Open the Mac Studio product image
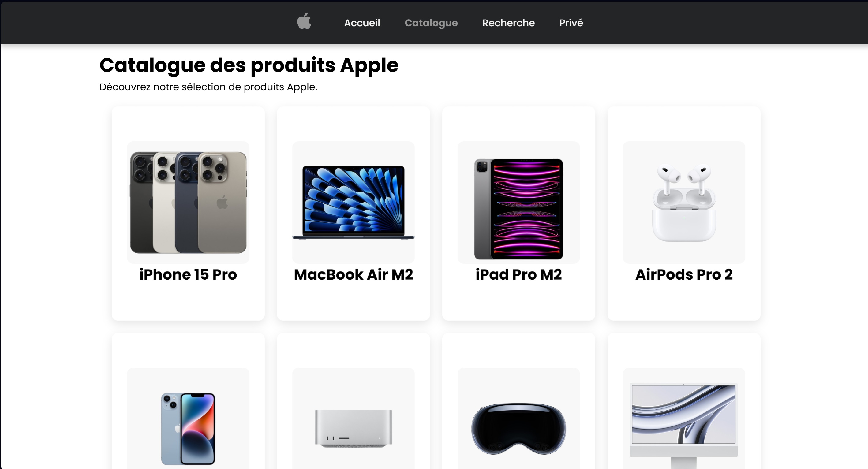 coord(353,419)
